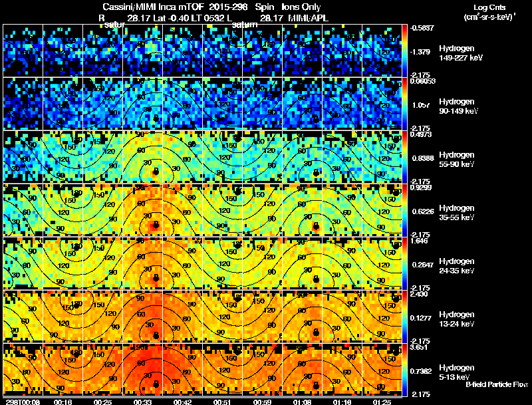Click the color bar beside Hydrogen 90-149 keV

(404, 104)
